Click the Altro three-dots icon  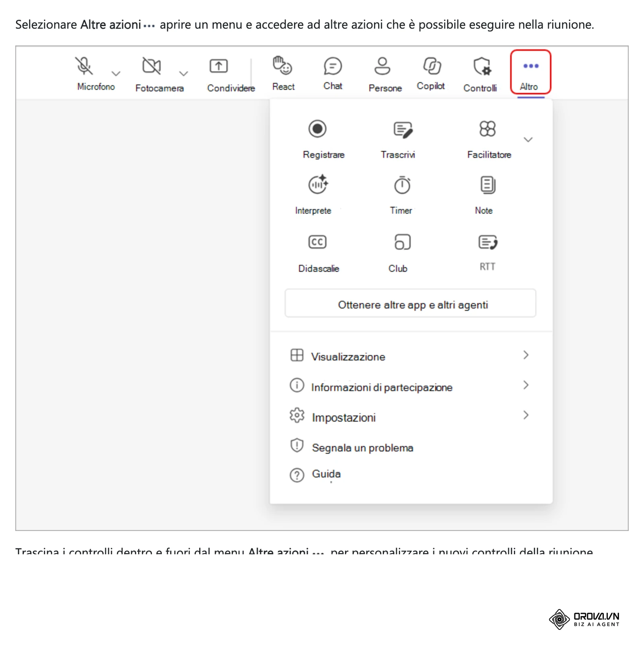530,66
